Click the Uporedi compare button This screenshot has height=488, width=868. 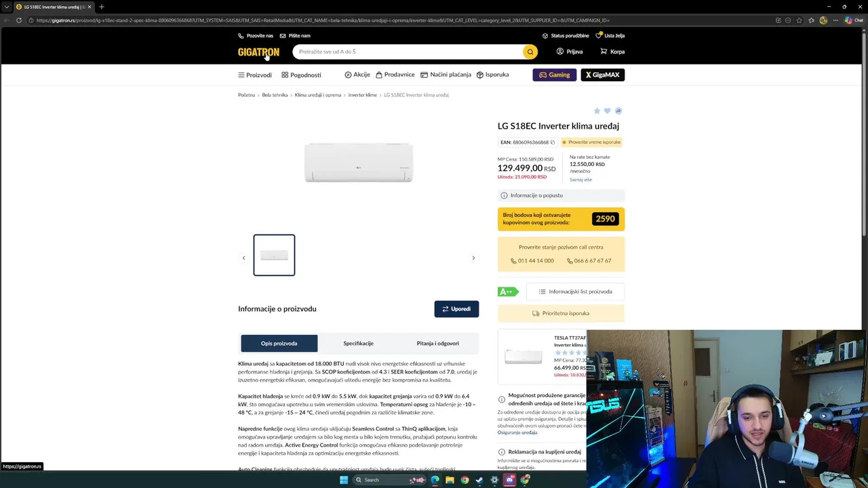coord(456,309)
